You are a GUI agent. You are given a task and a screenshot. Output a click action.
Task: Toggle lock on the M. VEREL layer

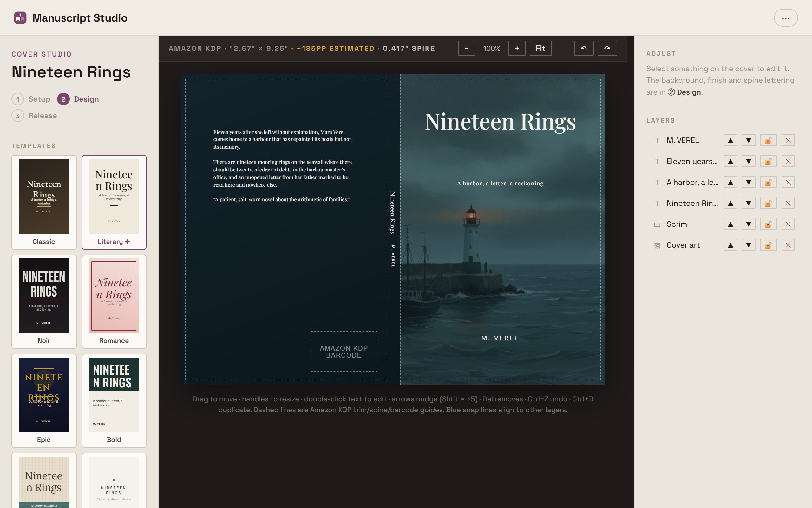[768, 140]
